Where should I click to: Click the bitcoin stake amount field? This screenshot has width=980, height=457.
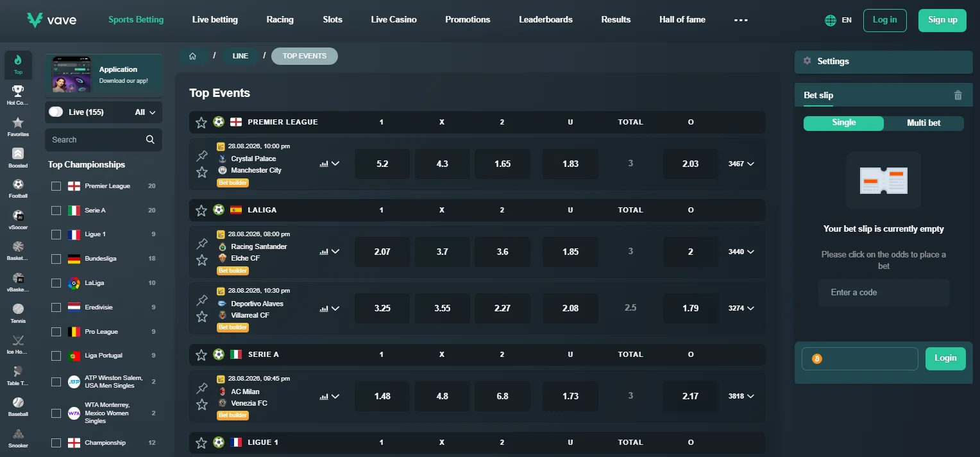(860, 359)
